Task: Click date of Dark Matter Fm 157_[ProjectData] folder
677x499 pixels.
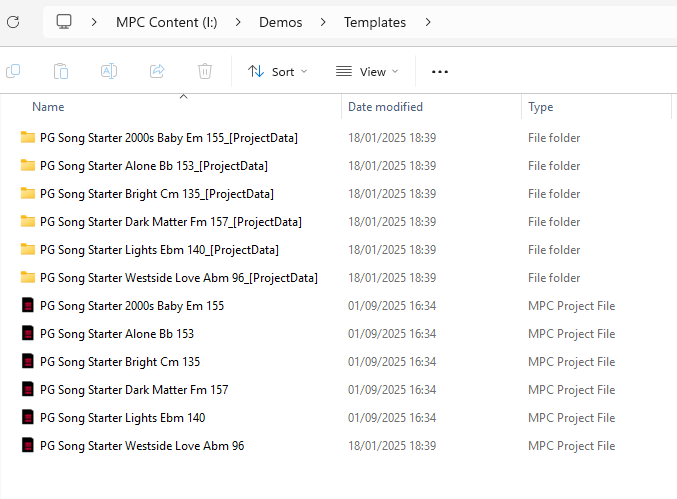Action: (392, 222)
